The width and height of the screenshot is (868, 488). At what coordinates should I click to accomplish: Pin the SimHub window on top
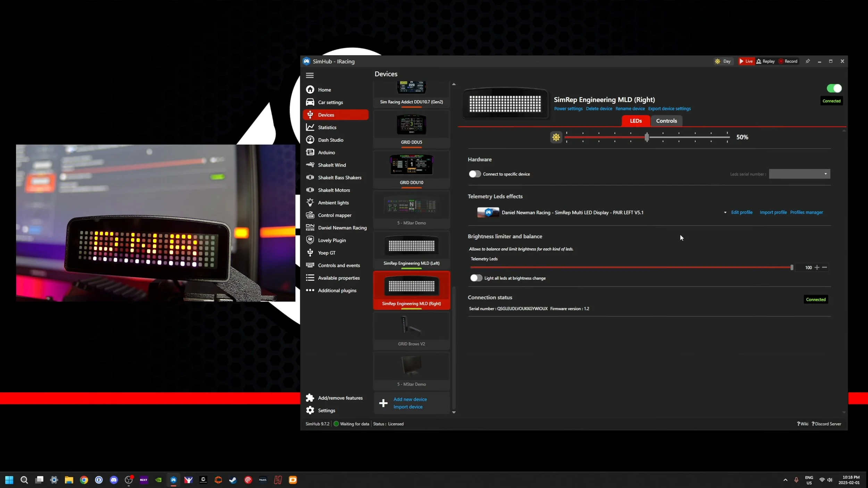tap(808, 61)
